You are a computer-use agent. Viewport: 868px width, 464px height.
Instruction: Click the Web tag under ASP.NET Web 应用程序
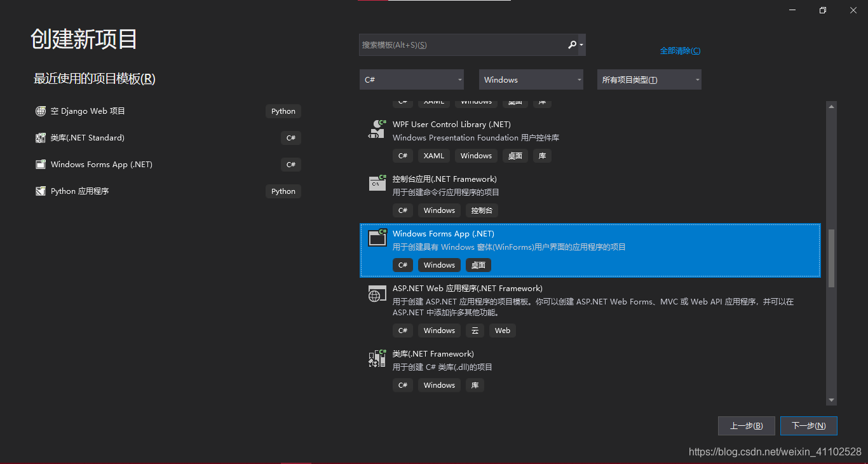coord(502,331)
